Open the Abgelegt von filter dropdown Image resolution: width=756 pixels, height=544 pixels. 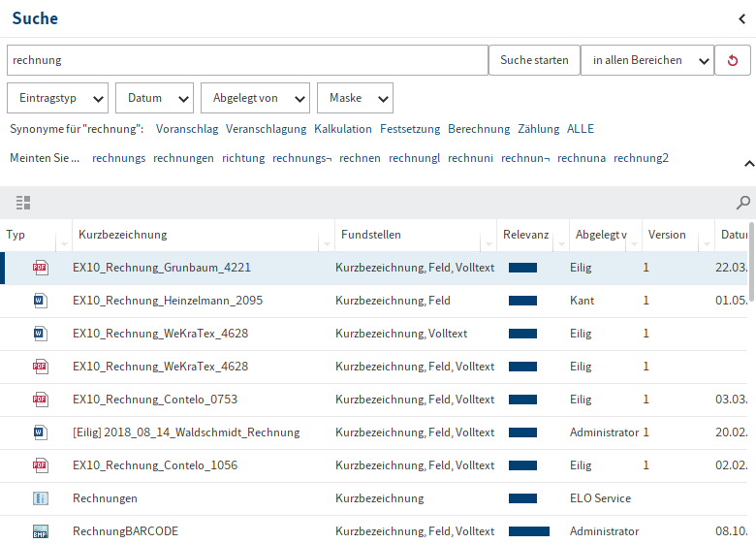[255, 98]
